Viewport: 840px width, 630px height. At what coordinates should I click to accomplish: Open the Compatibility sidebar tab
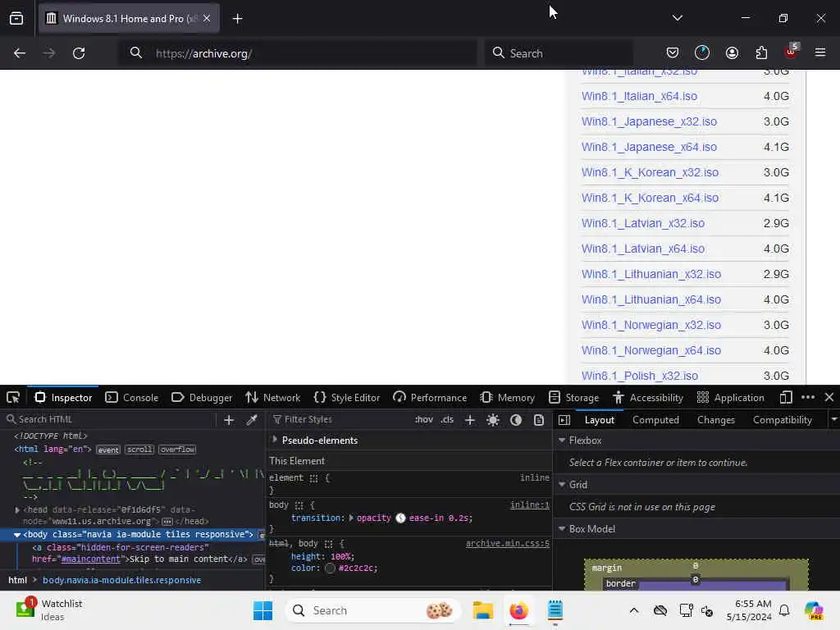782,420
